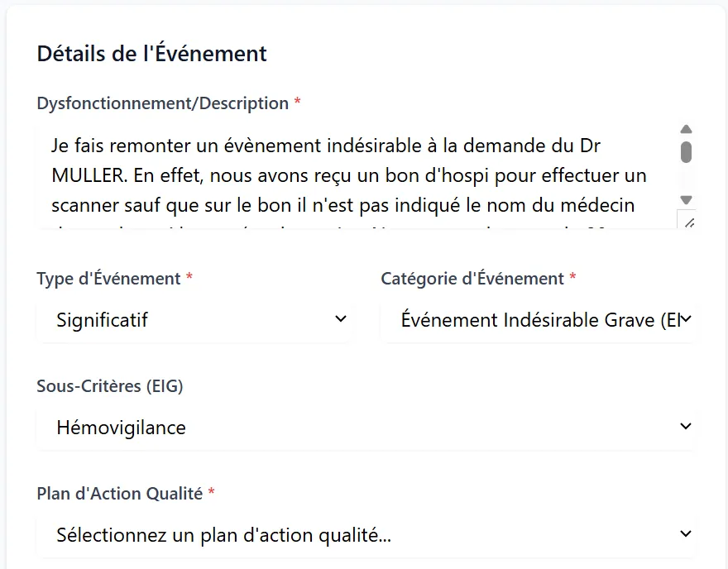728x569 pixels.
Task: Click the scroll-up arrow in description box
Action: pyautogui.click(x=686, y=130)
